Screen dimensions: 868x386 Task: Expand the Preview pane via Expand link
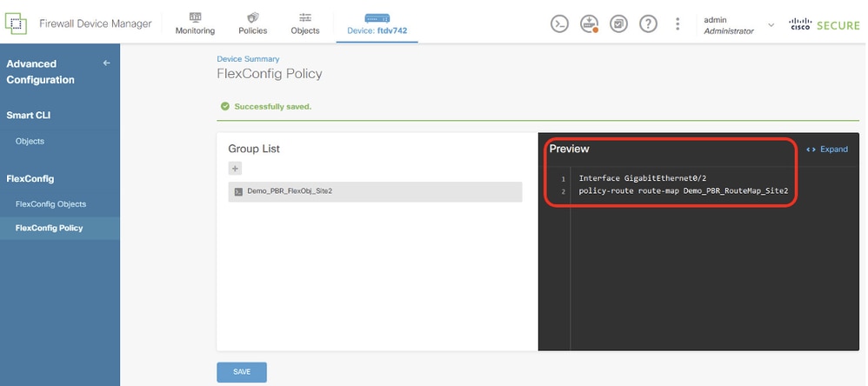point(827,150)
